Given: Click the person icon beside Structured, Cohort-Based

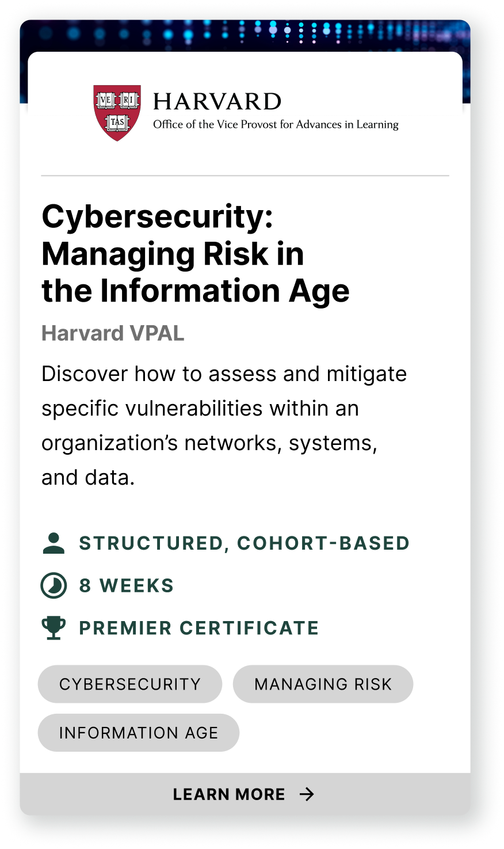Looking at the screenshot, I should point(54,543).
